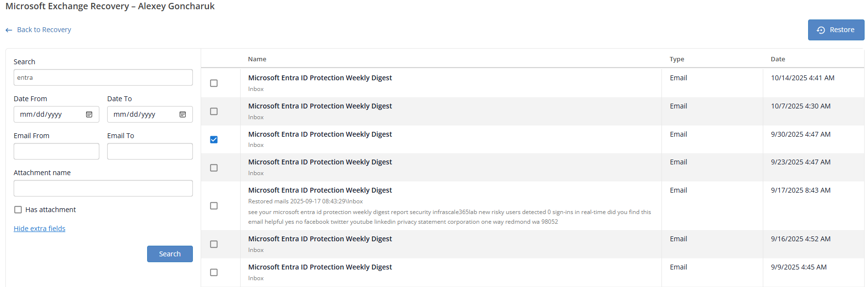
Task: Click the back arrow icon
Action: pyautogui.click(x=9, y=30)
